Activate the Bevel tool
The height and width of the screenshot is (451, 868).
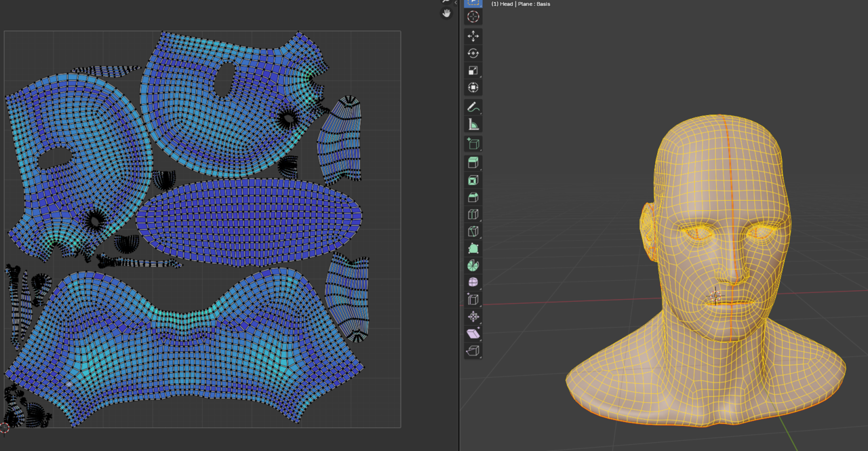click(473, 197)
